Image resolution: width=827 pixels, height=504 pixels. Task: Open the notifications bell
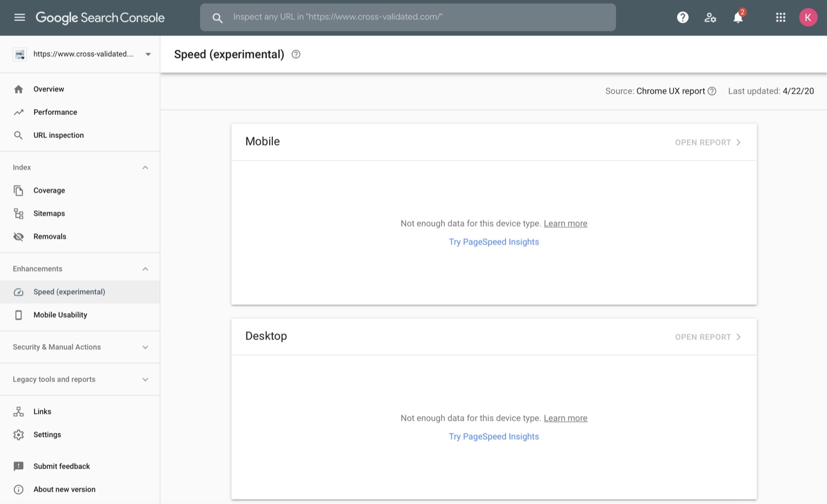click(738, 18)
